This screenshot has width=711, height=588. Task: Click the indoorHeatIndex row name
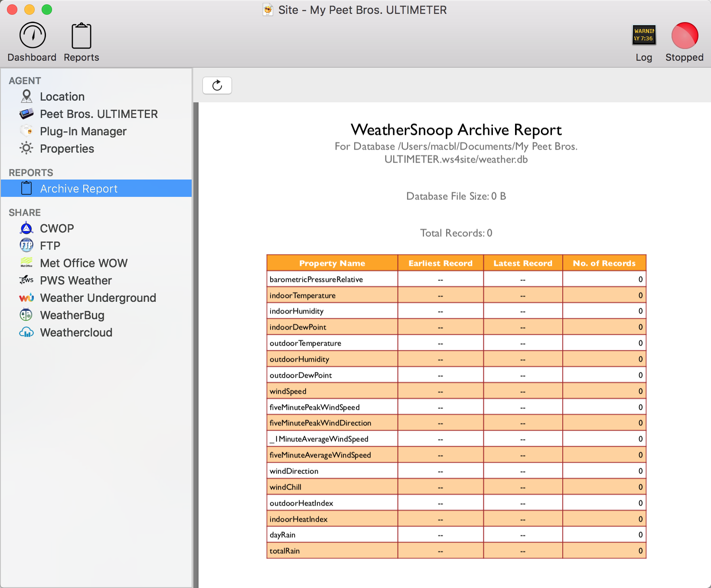click(x=298, y=519)
